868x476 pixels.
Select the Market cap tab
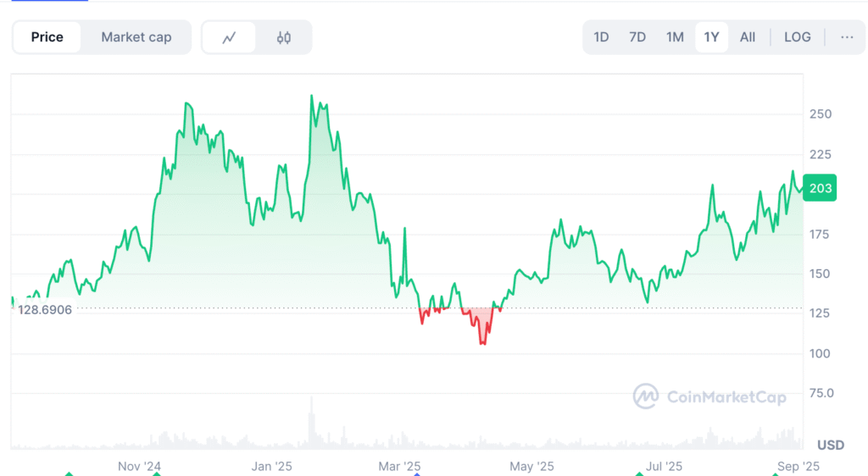(136, 37)
